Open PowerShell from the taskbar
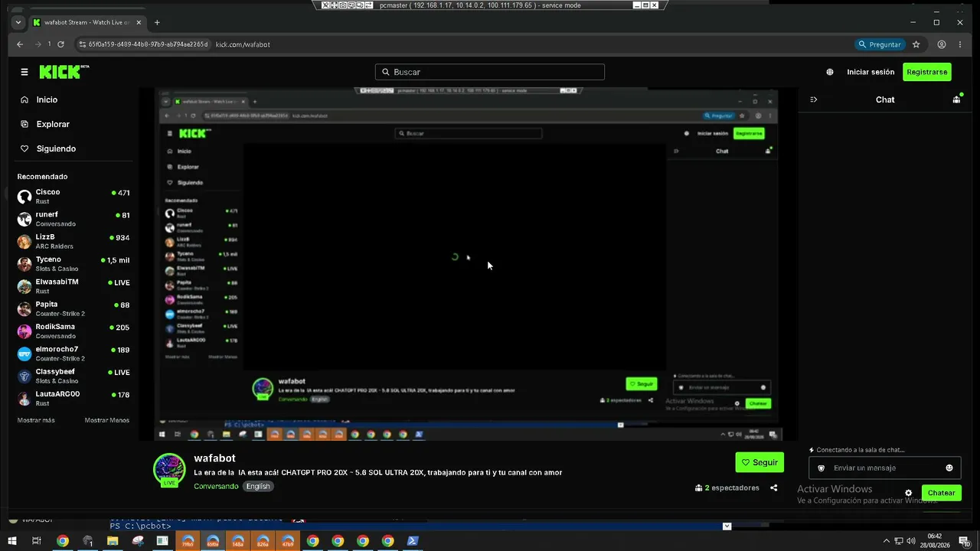The image size is (980, 551). pyautogui.click(x=412, y=541)
